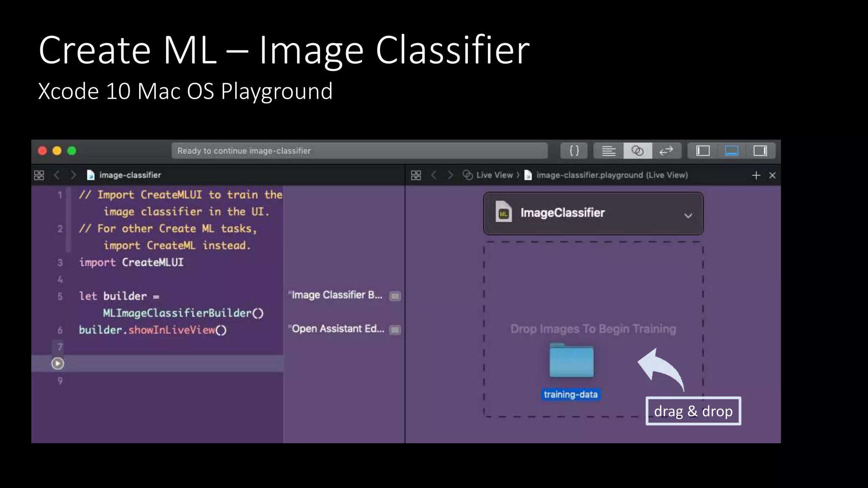This screenshot has width=868, height=488.
Task: Click line number 9 in the gutter
Action: [60, 381]
